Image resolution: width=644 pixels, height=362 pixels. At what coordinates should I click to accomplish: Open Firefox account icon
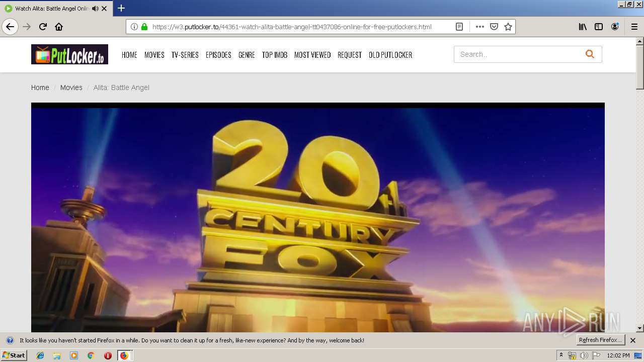tap(615, 27)
